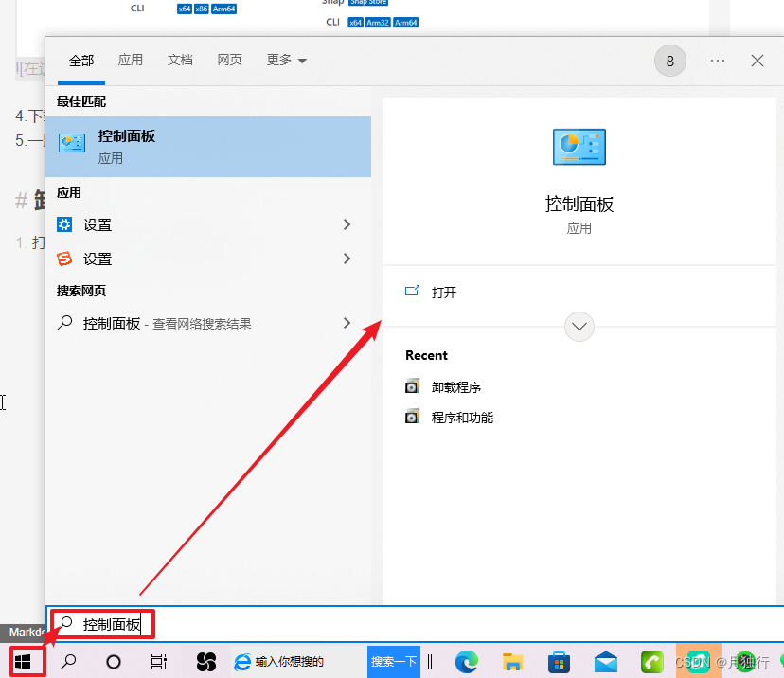Expand the blue 设置 app result arrow
This screenshot has width=784, height=678.
(x=347, y=224)
